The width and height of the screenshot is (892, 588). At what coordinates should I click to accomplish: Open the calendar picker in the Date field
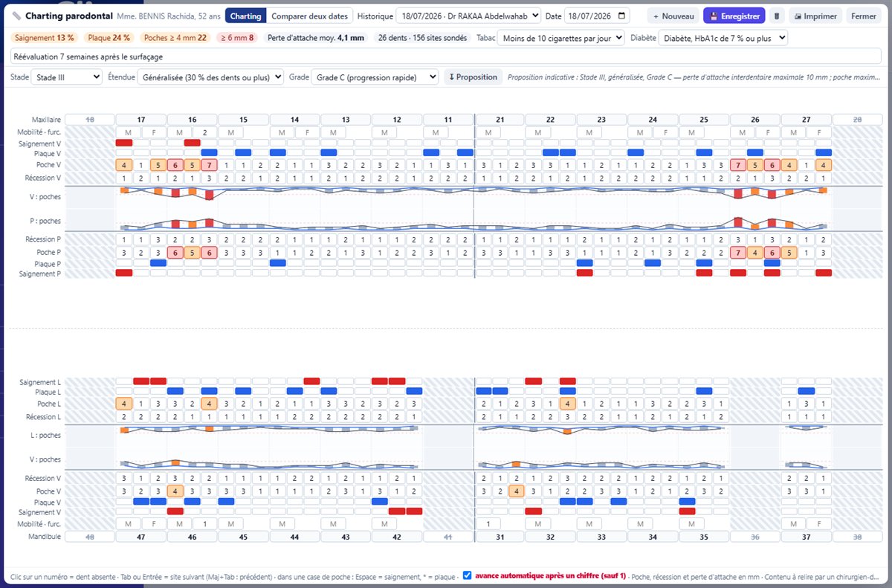pos(622,16)
